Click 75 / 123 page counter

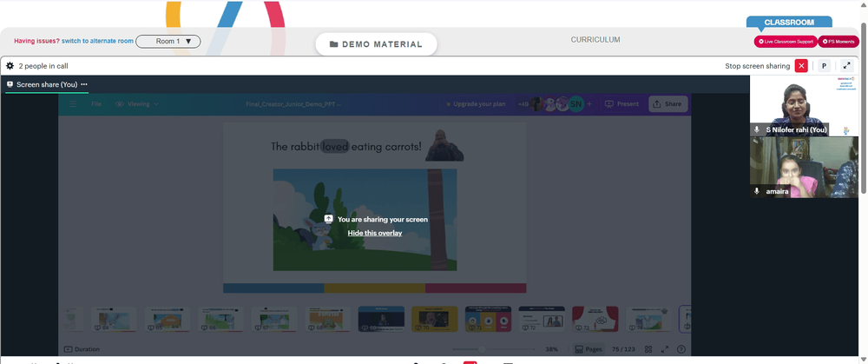click(622, 349)
